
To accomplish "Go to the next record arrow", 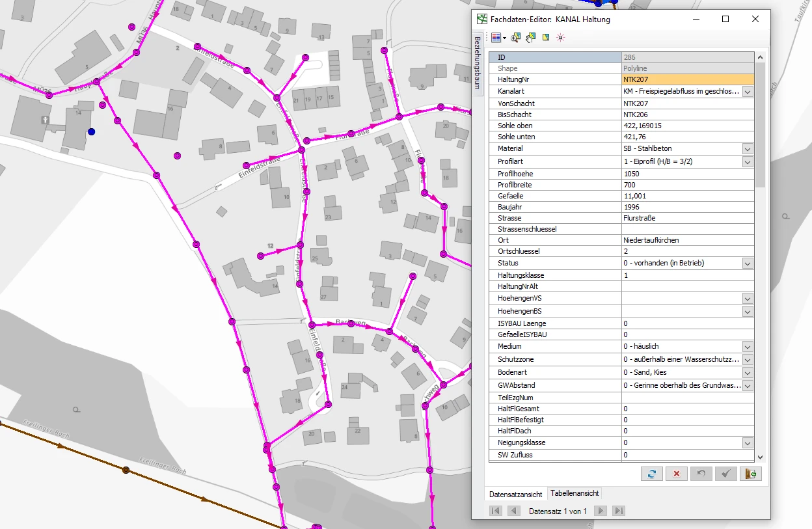I will coord(601,511).
